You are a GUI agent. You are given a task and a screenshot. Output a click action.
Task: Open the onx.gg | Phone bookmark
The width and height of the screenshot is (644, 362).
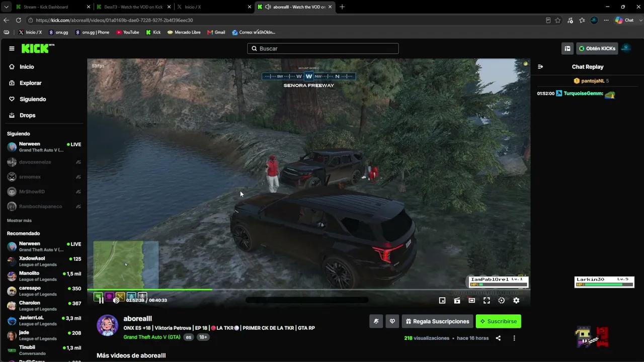(92, 32)
